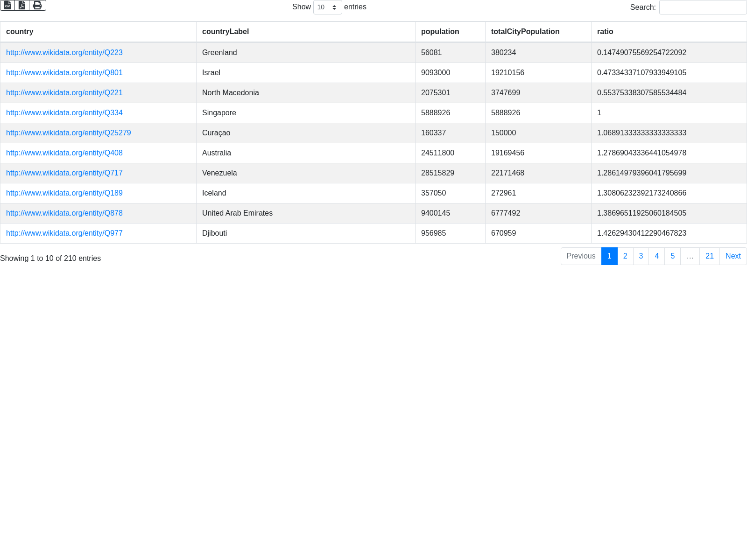
Task: Print the table using printer icon
Action: point(37,5)
